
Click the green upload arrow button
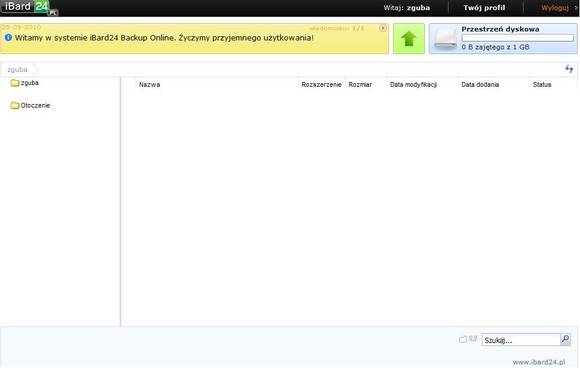(409, 38)
